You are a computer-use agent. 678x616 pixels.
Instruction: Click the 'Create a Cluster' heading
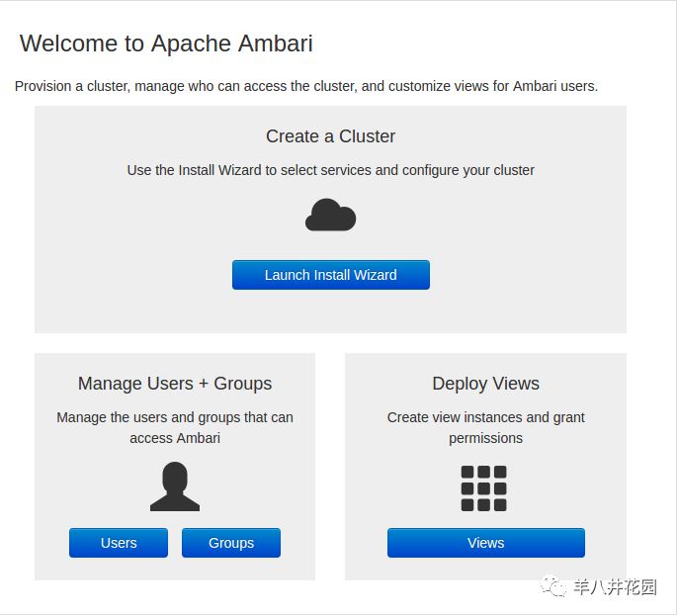click(x=331, y=136)
